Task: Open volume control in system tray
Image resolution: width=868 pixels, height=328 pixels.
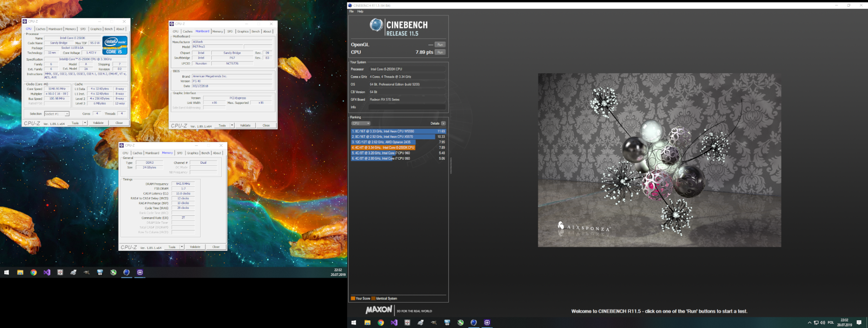Action: pyautogui.click(x=822, y=323)
